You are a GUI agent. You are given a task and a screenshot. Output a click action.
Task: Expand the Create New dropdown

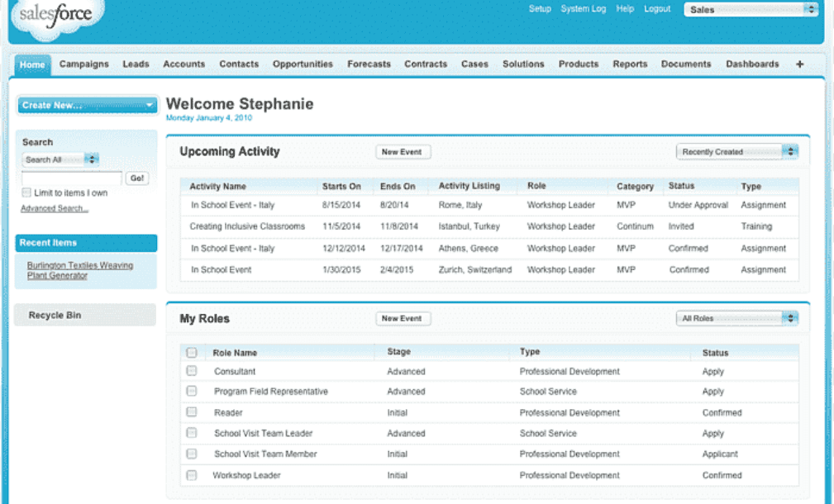pos(87,105)
